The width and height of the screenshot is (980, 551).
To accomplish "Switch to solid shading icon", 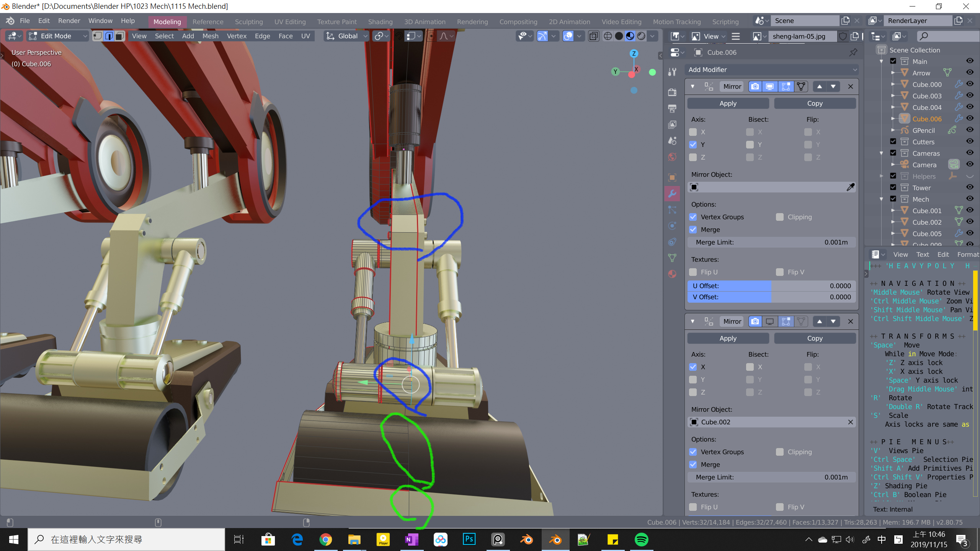I will click(x=619, y=36).
